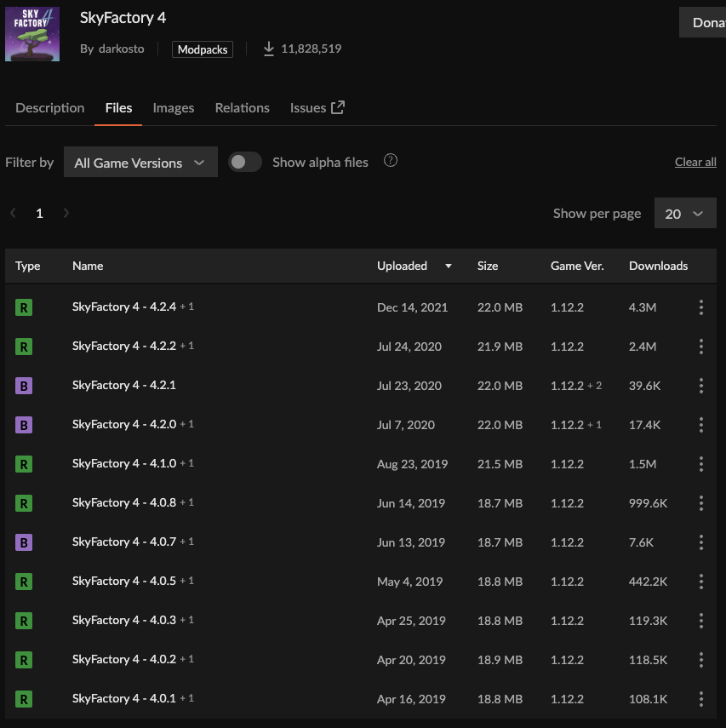
Task: Open the file SkyFactory 4 - 4.0.3
Action: (124, 620)
